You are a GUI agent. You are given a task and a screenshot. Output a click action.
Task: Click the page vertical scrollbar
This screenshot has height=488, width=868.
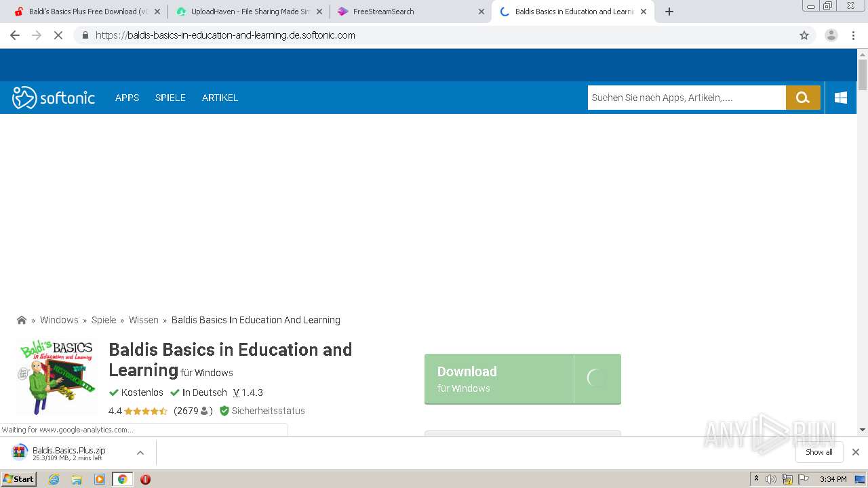coord(863,75)
